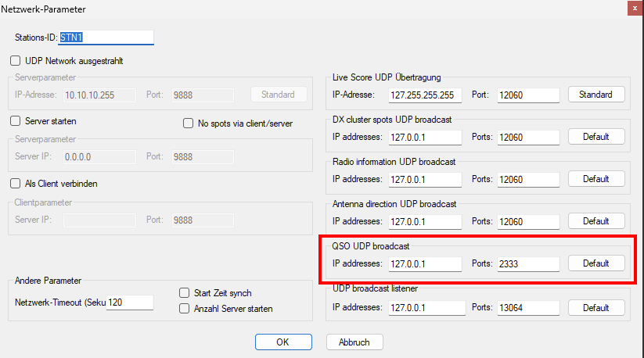The width and height of the screenshot is (644, 358).
Task: Click UDP broadcast listener IP addresses field
Action: [x=424, y=308]
